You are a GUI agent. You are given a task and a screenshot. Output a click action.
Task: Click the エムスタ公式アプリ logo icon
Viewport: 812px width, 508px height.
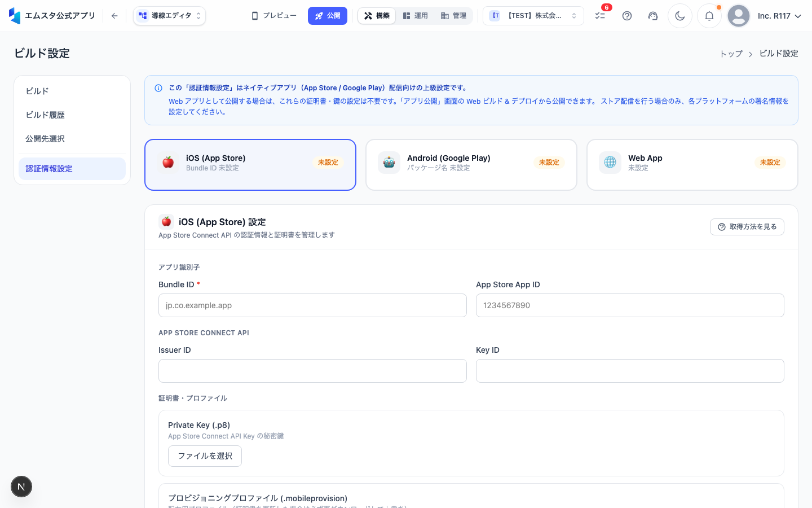[x=15, y=16]
